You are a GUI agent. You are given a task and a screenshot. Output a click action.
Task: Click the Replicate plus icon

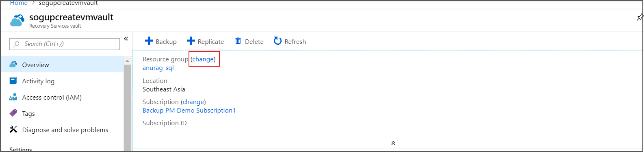click(191, 41)
